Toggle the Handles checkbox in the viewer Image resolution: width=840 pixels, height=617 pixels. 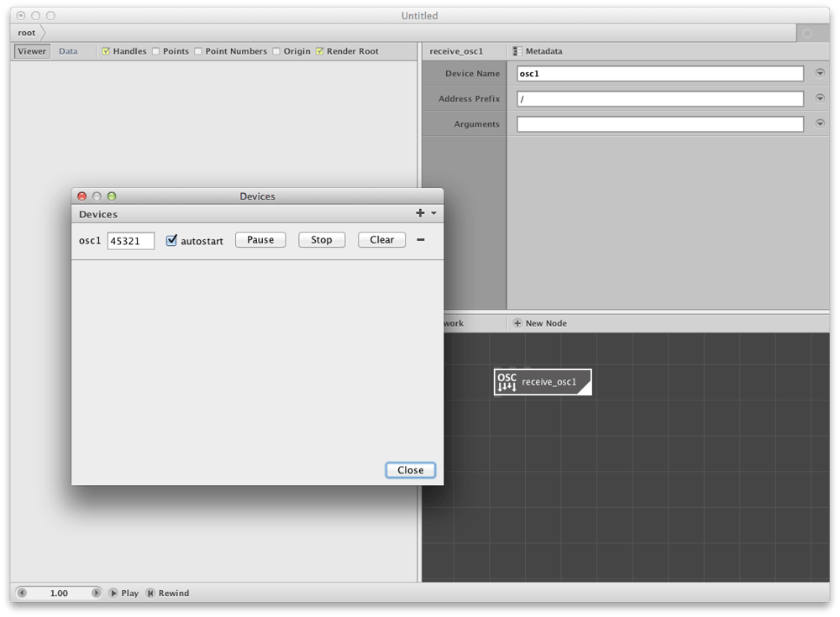[106, 51]
